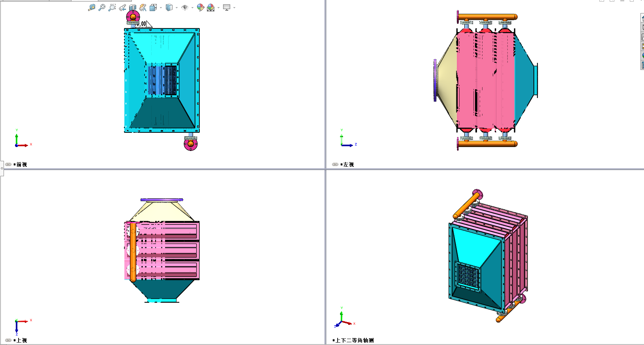Open the home tab in the right task pane
Image resolution: width=644 pixels, height=345 pixels.
(642, 18)
